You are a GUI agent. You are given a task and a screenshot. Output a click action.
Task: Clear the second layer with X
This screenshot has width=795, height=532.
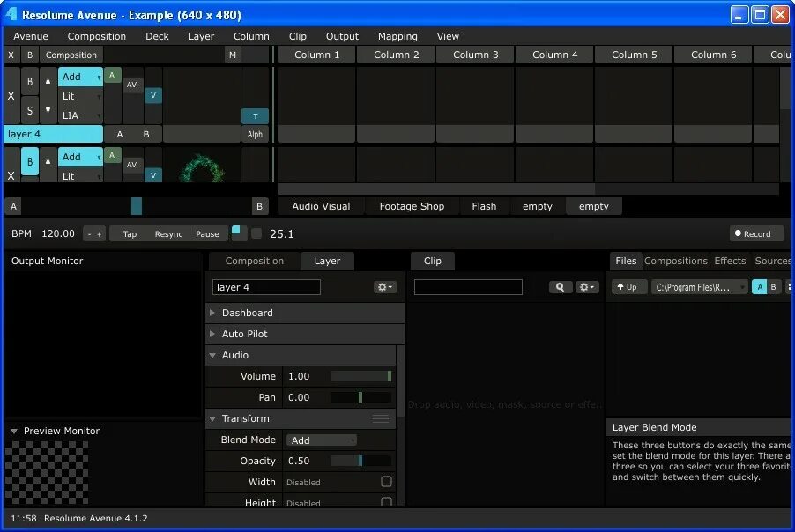point(11,175)
